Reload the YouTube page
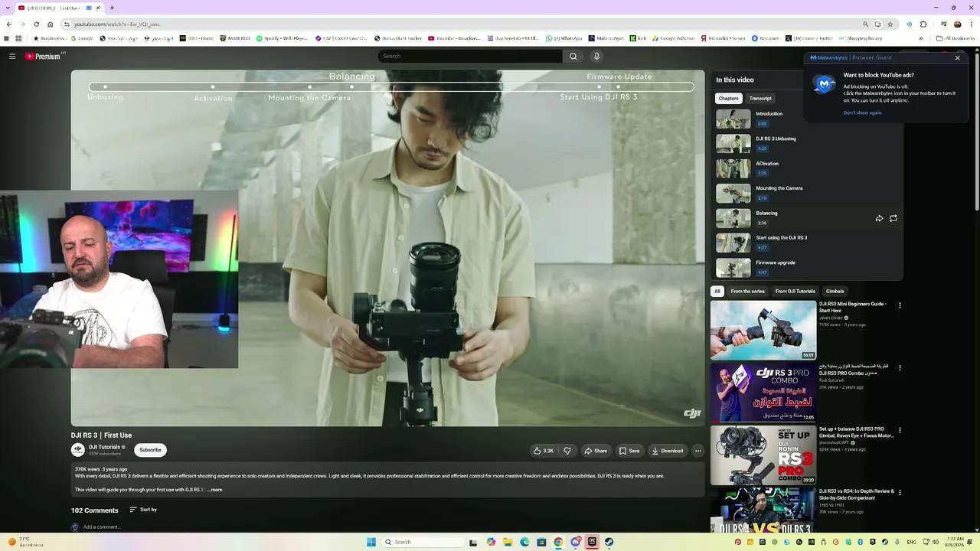The image size is (980, 551). 36,24
